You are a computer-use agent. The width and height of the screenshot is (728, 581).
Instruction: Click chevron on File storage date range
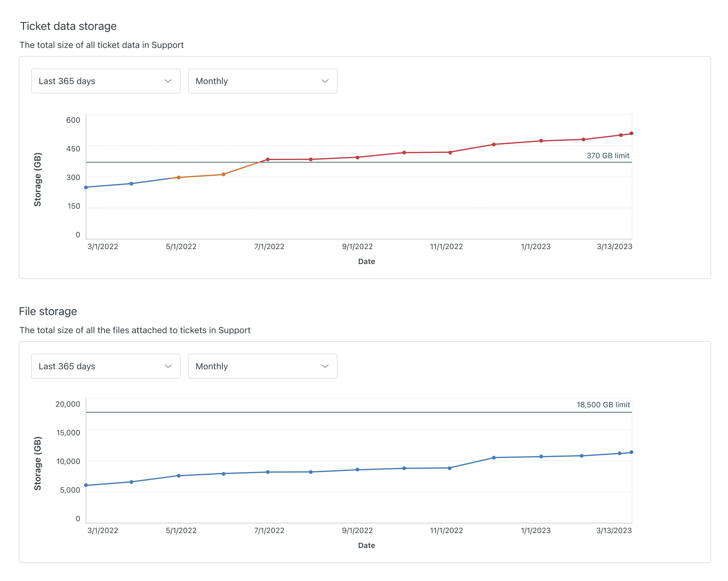pos(168,366)
